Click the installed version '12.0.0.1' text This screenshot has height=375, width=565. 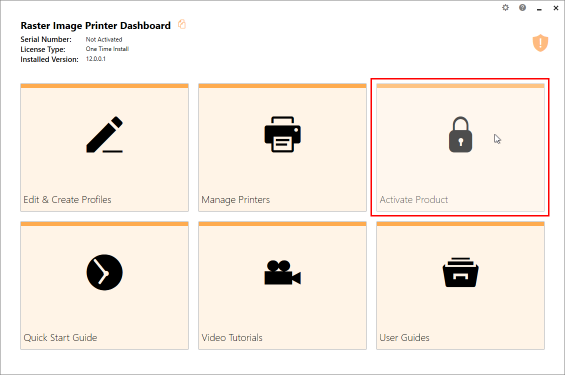95,59
